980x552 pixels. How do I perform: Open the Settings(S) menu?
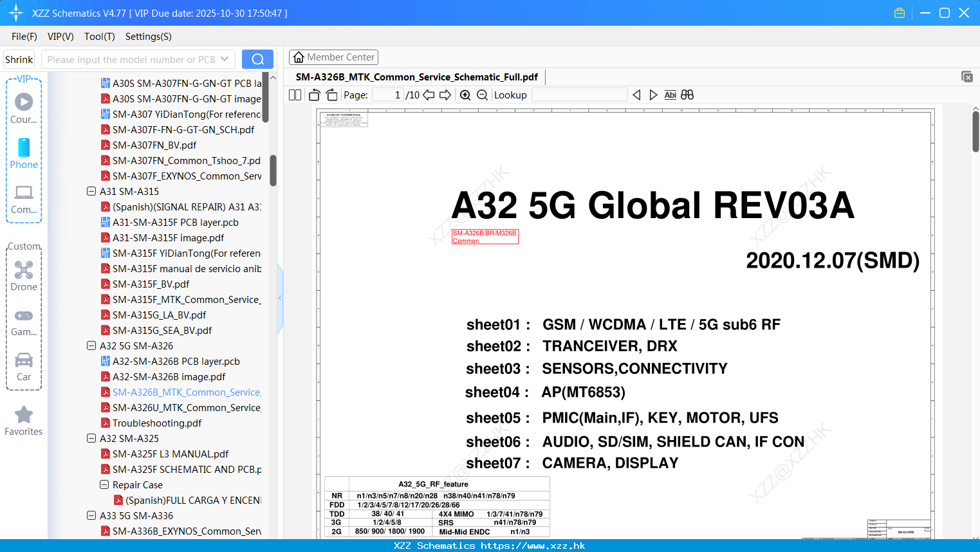click(x=149, y=37)
